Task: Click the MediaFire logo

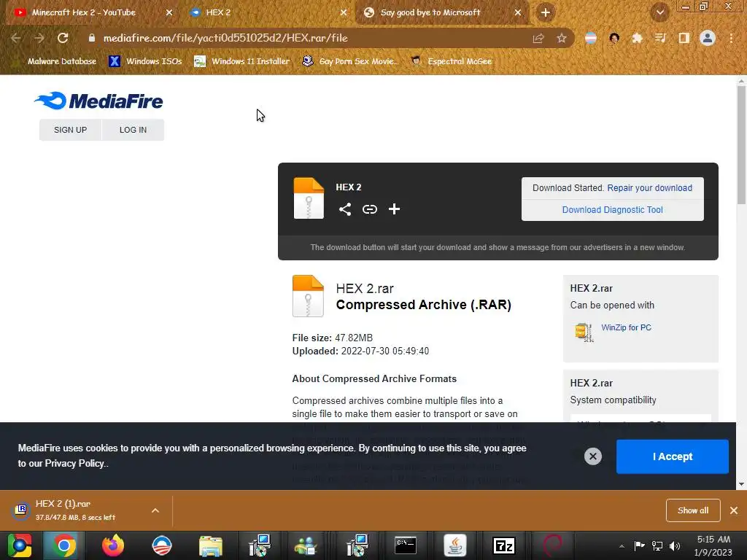Action: [98, 101]
